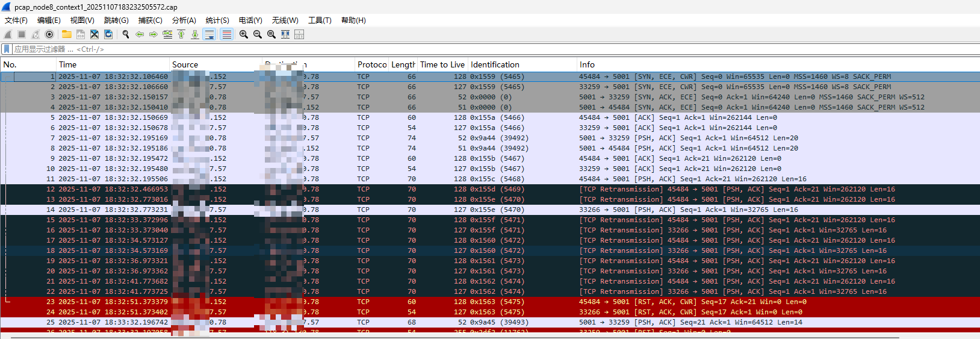
Task: Open the find packet magnifier tool
Action: (x=126, y=34)
